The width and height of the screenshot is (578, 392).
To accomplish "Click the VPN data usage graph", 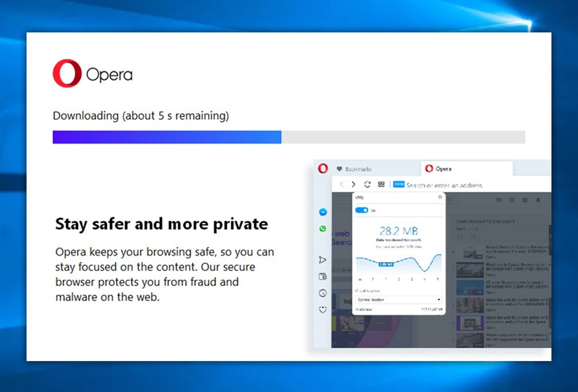I will pos(399,263).
